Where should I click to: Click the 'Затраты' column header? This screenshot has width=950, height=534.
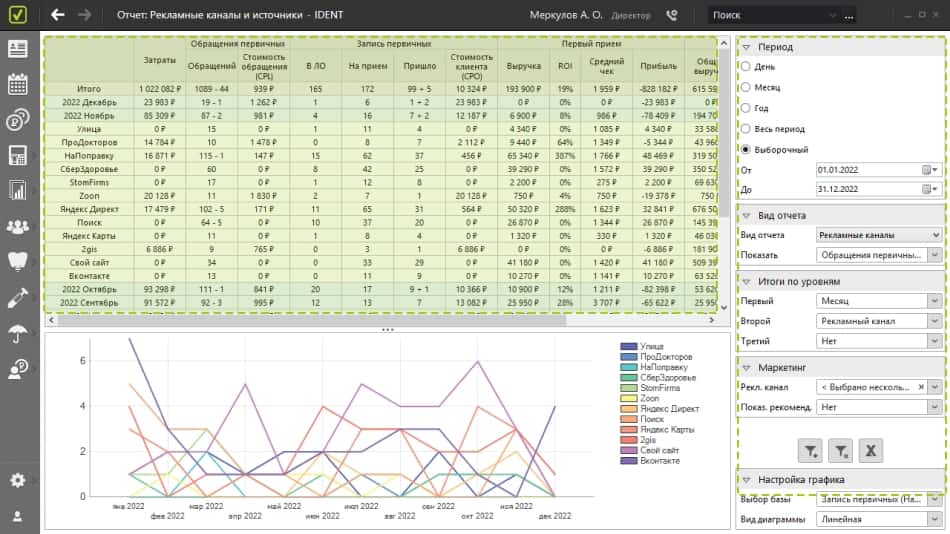[x=160, y=63]
